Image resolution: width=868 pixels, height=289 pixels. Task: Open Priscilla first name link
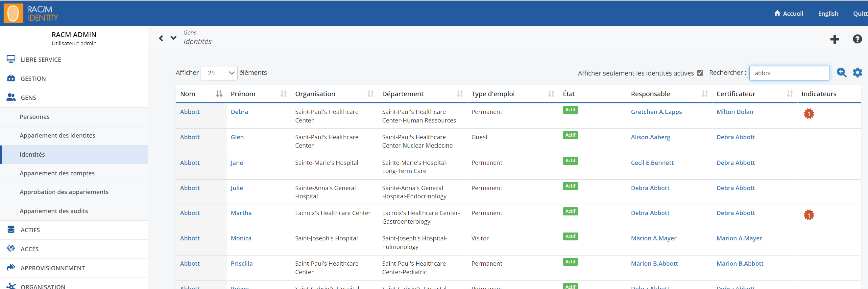point(242,263)
